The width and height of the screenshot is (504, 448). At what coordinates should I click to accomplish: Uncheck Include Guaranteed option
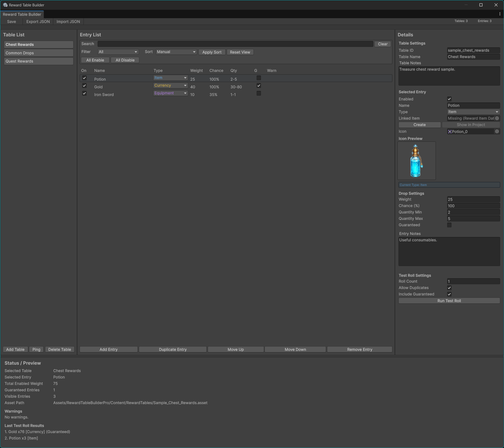click(x=449, y=294)
